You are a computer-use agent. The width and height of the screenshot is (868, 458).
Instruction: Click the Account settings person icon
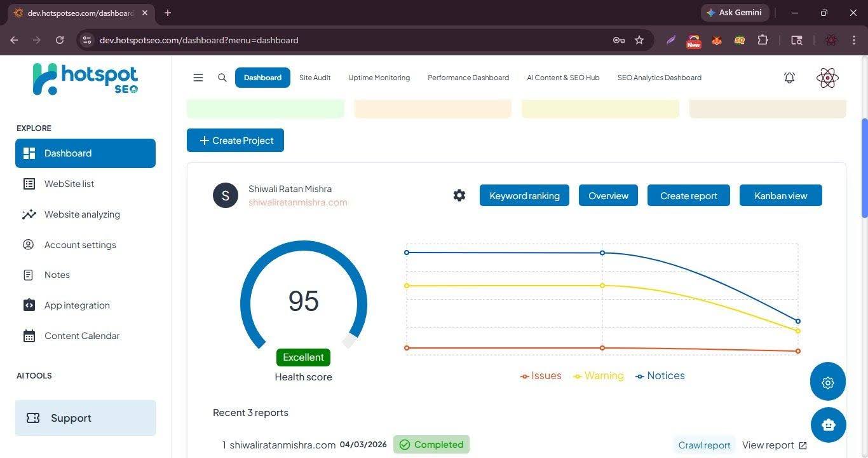click(29, 244)
